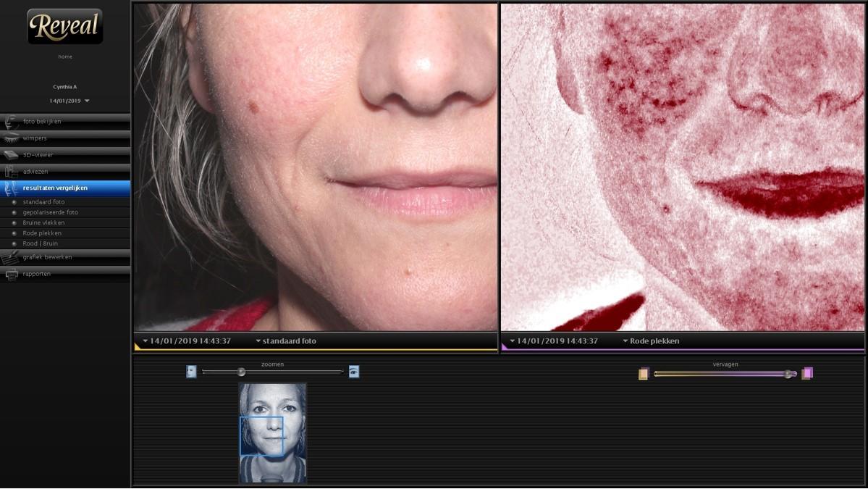
Task: Open rapporten printer section
Action: (x=12, y=275)
